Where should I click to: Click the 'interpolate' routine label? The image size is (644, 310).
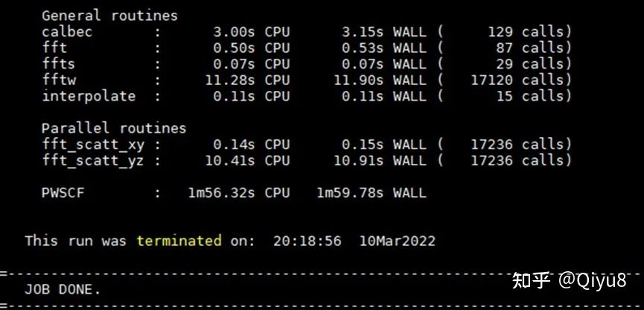89,96
